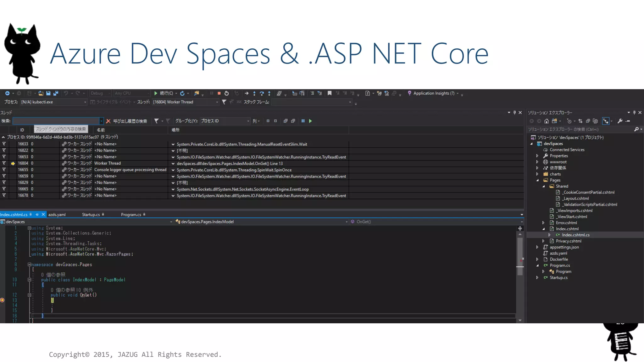
Task: Toggle flag on thread 16665 row
Action: tap(4, 189)
